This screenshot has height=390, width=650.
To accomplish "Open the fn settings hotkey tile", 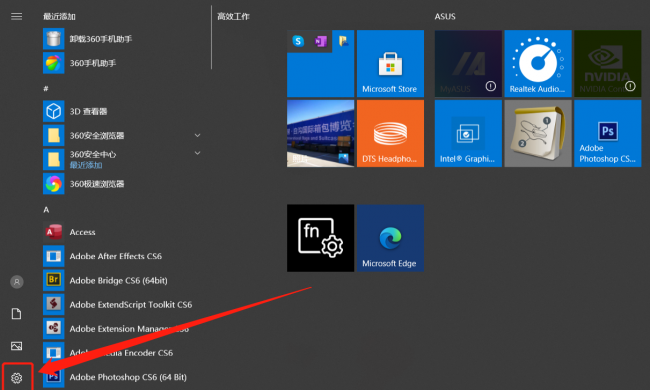I will (320, 238).
